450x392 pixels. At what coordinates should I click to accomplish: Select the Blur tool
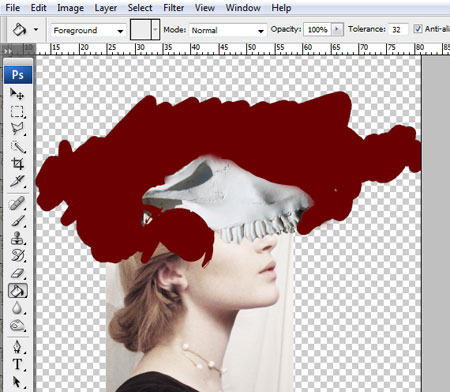17,308
